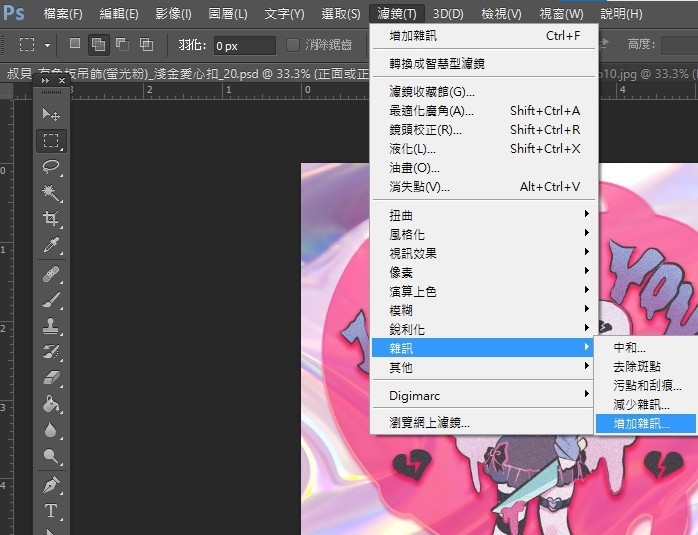Open the 油畫(O)... filter

pos(484,168)
